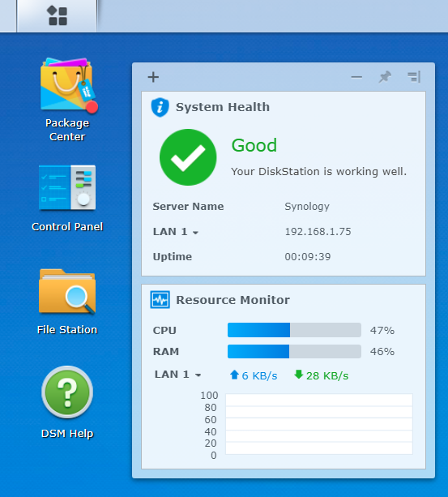Open File Station desktop shortcut
This screenshot has height=497, width=448.
pyautogui.click(x=67, y=302)
